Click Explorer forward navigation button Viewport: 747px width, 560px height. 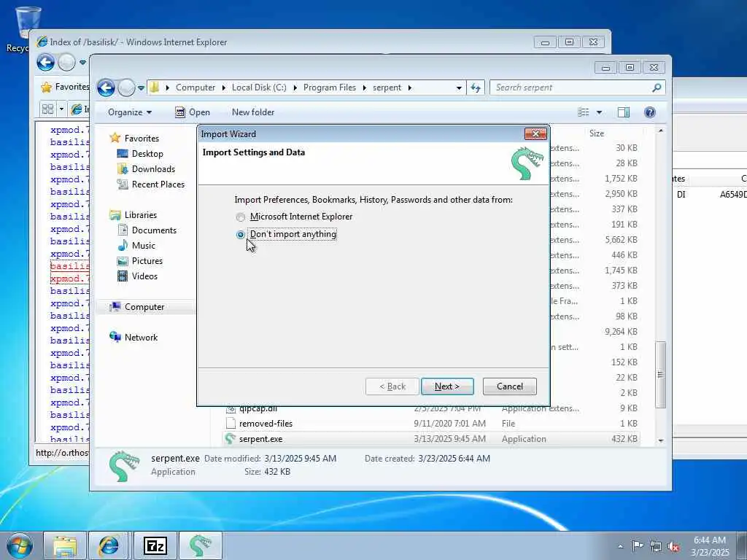tap(126, 87)
